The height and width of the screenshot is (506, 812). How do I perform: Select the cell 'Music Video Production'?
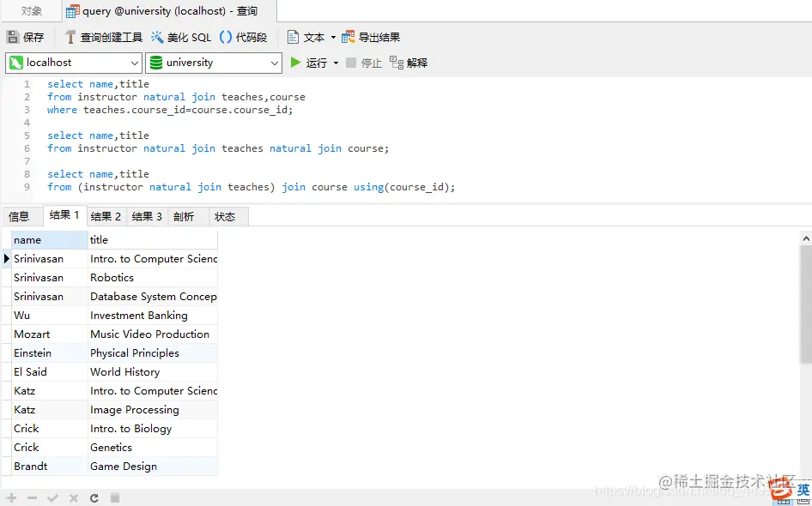tap(153, 334)
